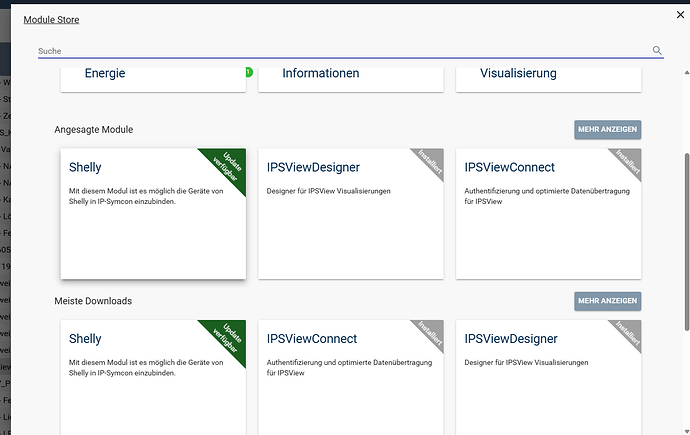Open IPSViewDesigner card under Angesagte Module
This screenshot has width=690, height=435.
point(351,214)
